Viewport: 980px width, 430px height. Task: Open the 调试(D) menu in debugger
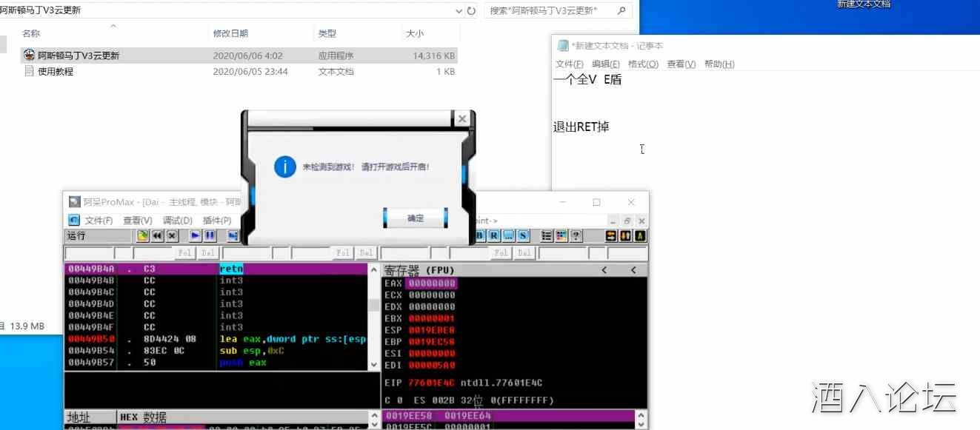177,221
